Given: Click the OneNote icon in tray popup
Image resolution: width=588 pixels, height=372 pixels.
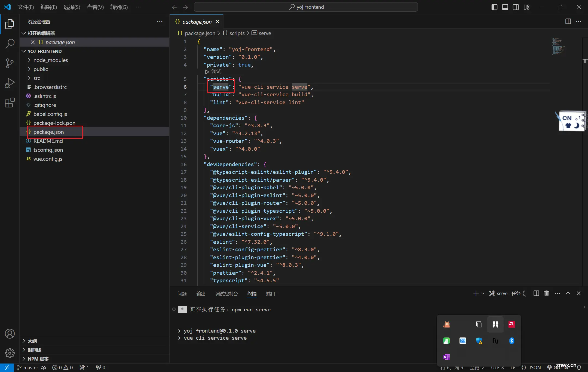Looking at the screenshot, I should point(446,357).
